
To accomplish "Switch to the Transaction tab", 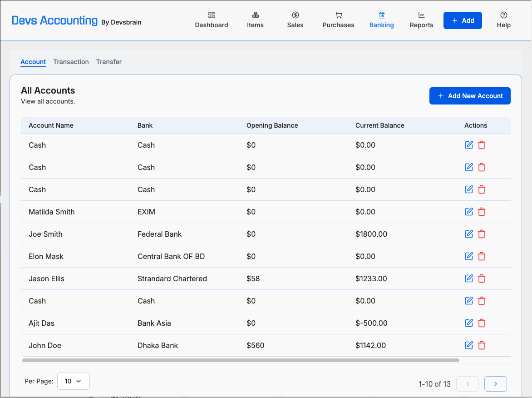I will [x=71, y=62].
